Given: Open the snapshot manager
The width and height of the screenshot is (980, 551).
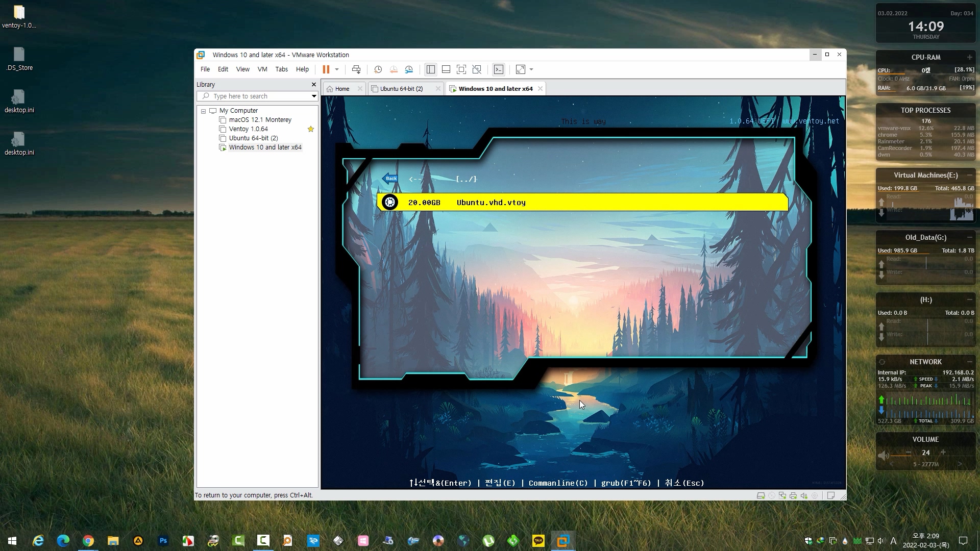Looking at the screenshot, I should click(x=409, y=69).
